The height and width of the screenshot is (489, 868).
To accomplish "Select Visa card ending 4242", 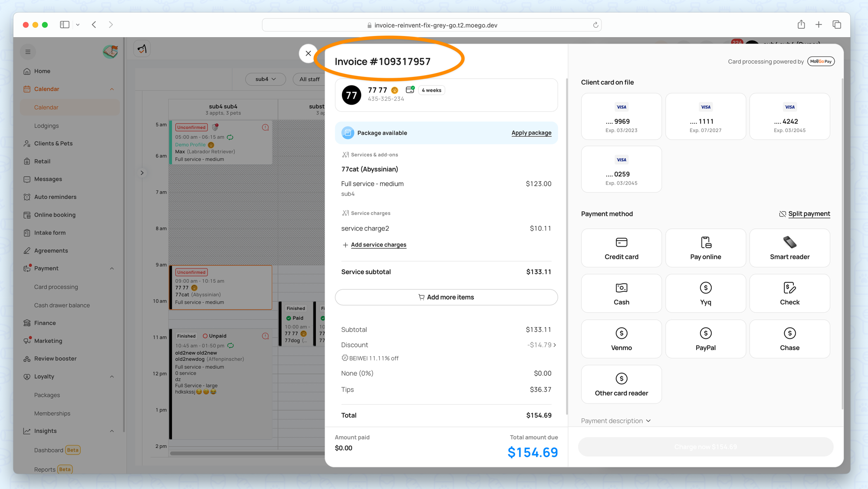I will pos(789,116).
